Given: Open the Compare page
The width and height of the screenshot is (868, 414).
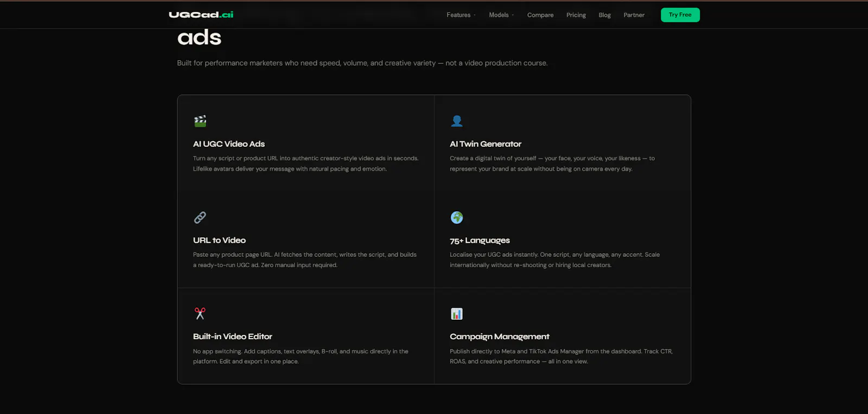Looking at the screenshot, I should pos(540,15).
